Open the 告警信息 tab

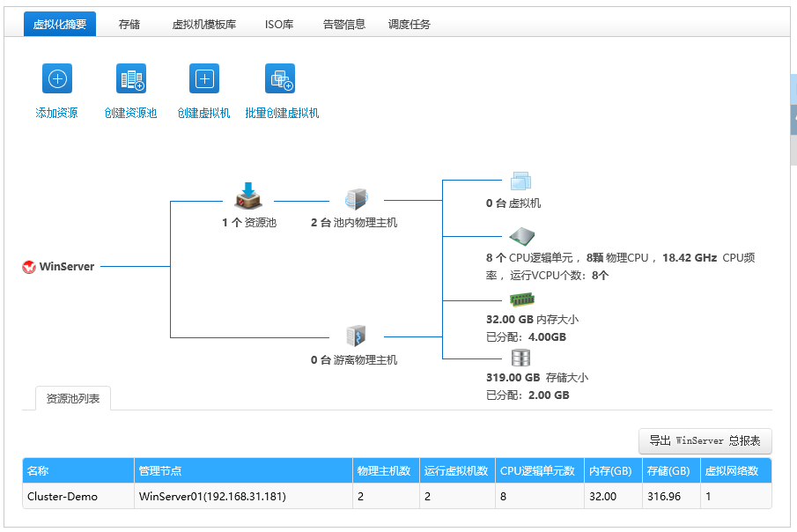tap(344, 24)
